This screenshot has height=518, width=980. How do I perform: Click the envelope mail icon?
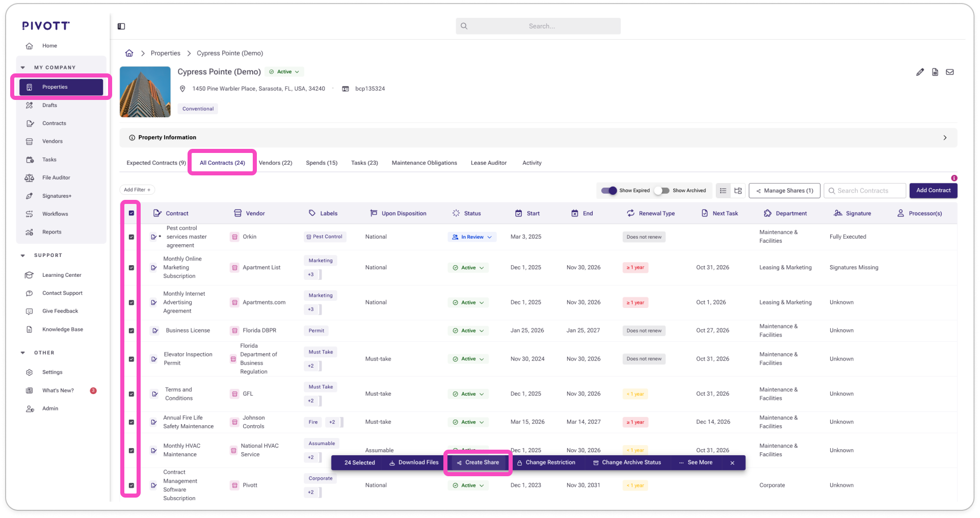point(950,72)
